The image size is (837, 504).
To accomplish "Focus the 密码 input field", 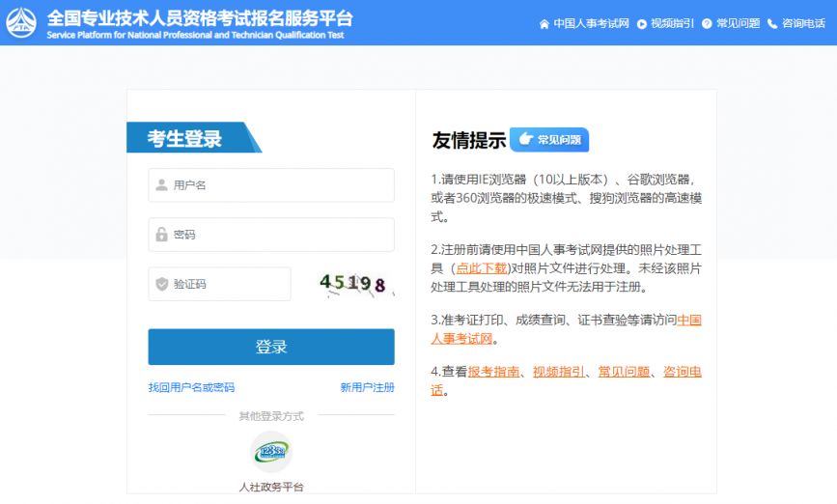I will [271, 235].
